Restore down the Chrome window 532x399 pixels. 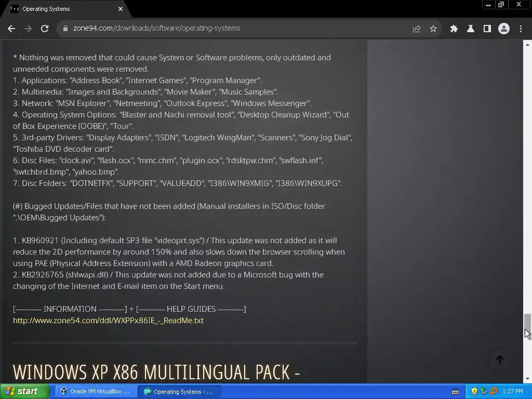pos(501,5)
